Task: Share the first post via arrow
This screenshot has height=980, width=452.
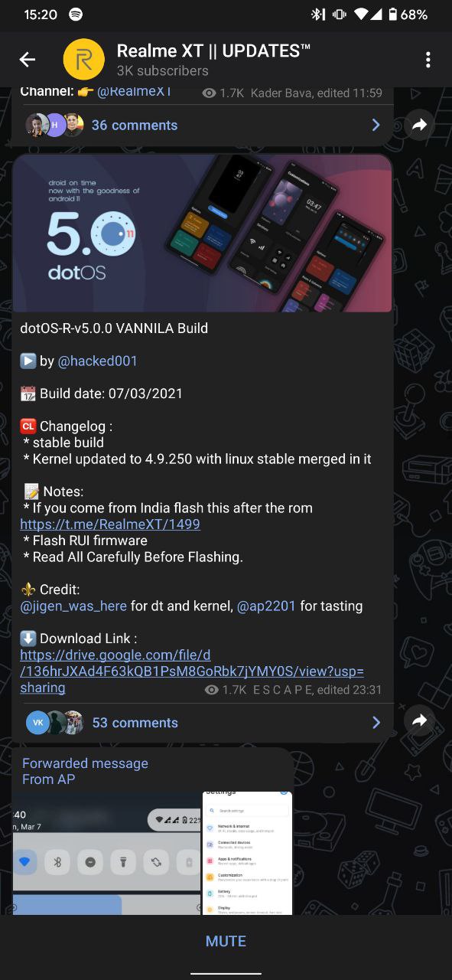Action: pos(419,125)
